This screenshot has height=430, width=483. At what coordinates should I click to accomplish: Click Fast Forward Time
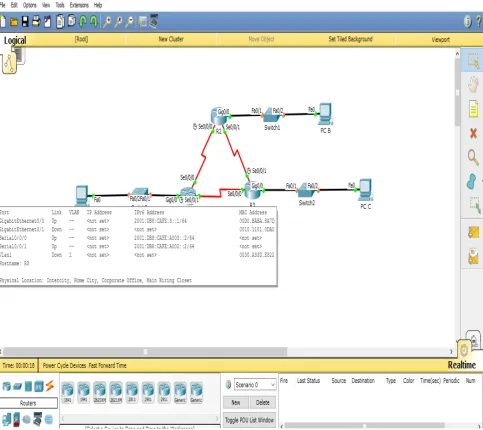tap(107, 366)
